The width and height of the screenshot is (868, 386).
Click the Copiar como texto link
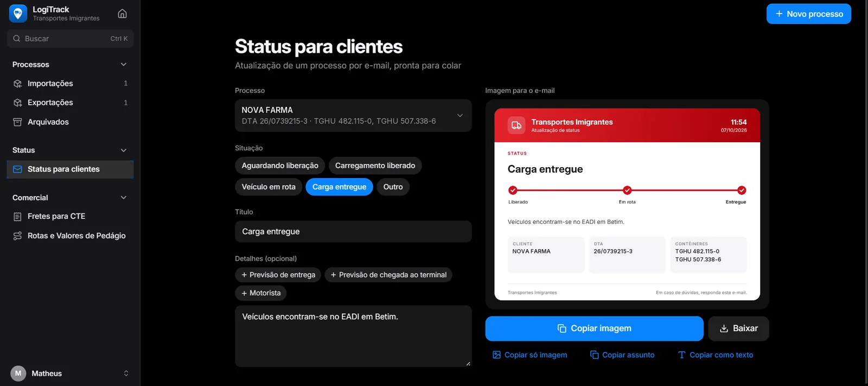point(716,355)
